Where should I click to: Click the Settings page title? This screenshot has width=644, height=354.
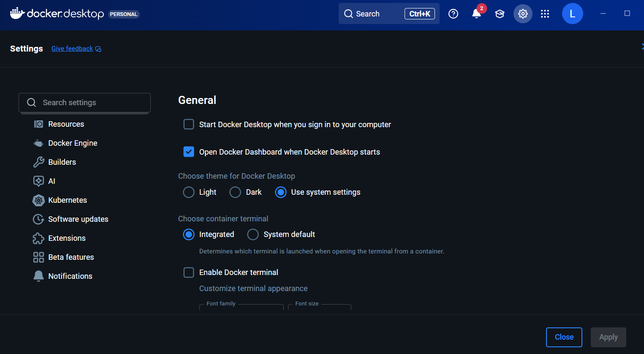27,49
